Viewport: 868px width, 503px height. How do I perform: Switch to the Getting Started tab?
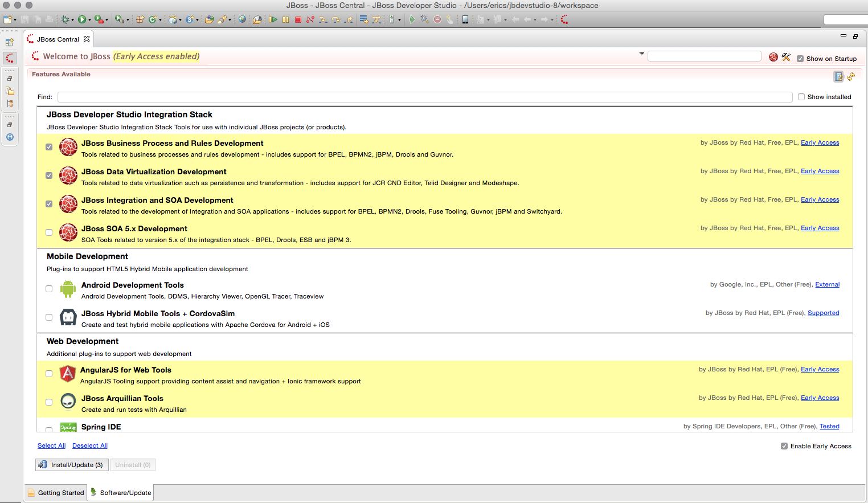[x=56, y=493]
